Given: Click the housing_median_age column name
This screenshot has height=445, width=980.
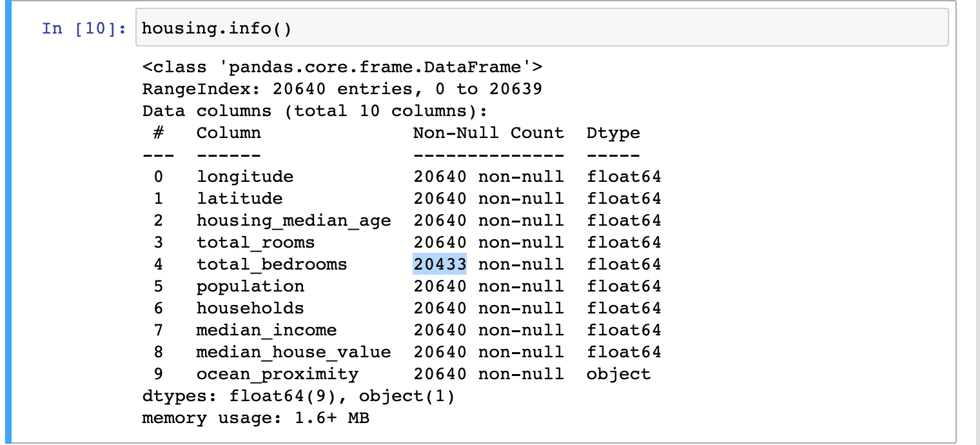Looking at the screenshot, I should coord(293,221).
